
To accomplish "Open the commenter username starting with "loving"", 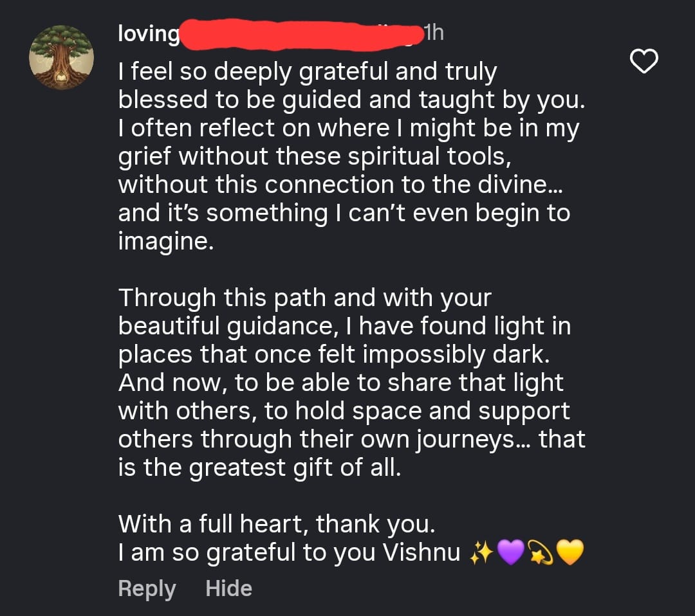I will (149, 33).
